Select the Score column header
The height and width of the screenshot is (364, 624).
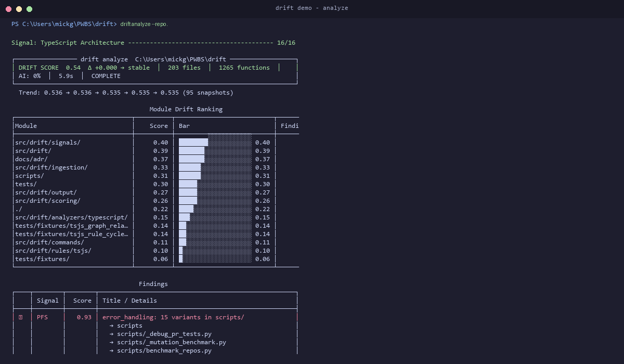click(x=158, y=125)
